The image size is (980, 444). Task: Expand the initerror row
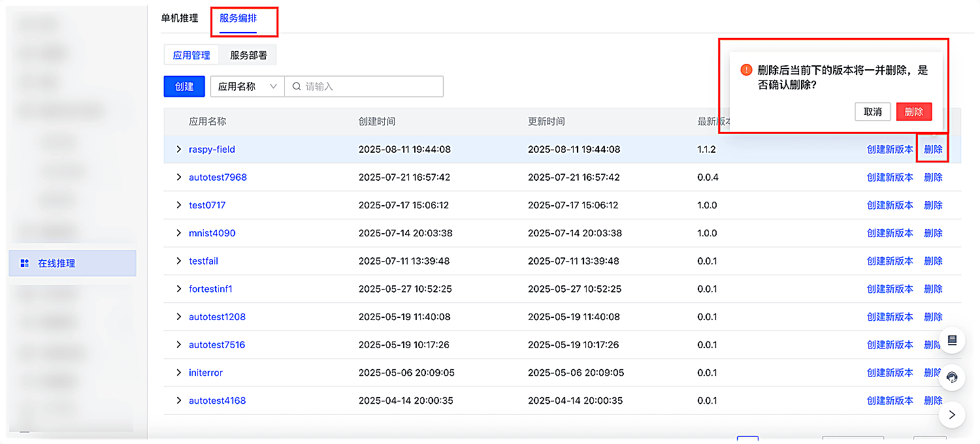click(178, 373)
